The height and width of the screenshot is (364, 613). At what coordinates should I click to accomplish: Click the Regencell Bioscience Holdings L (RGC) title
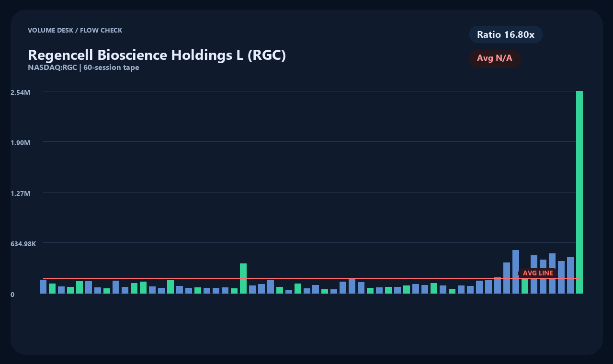[157, 55]
